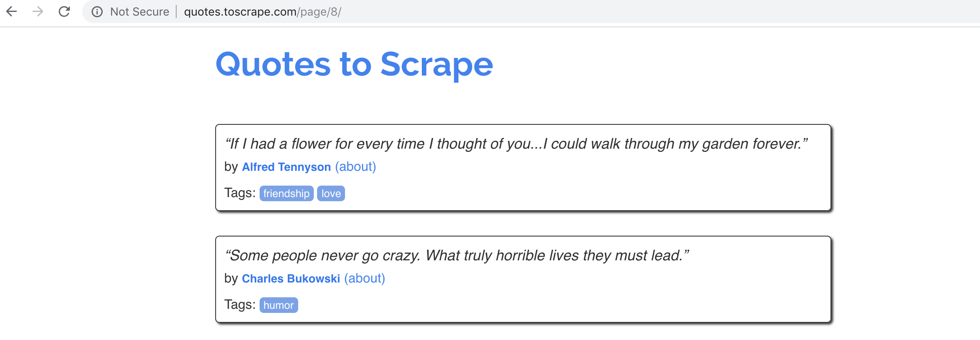Viewport: 980px width, 340px height.
Task: Click the page reload icon
Action: (64, 11)
